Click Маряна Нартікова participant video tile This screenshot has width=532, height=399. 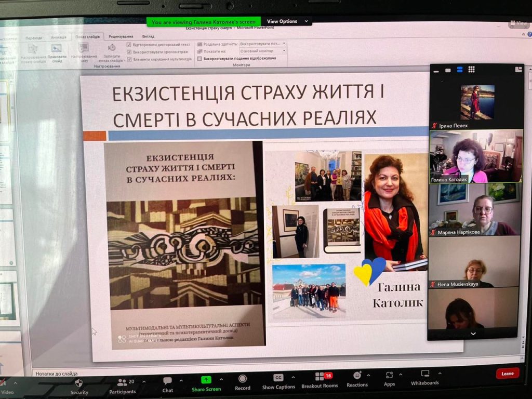click(474, 210)
